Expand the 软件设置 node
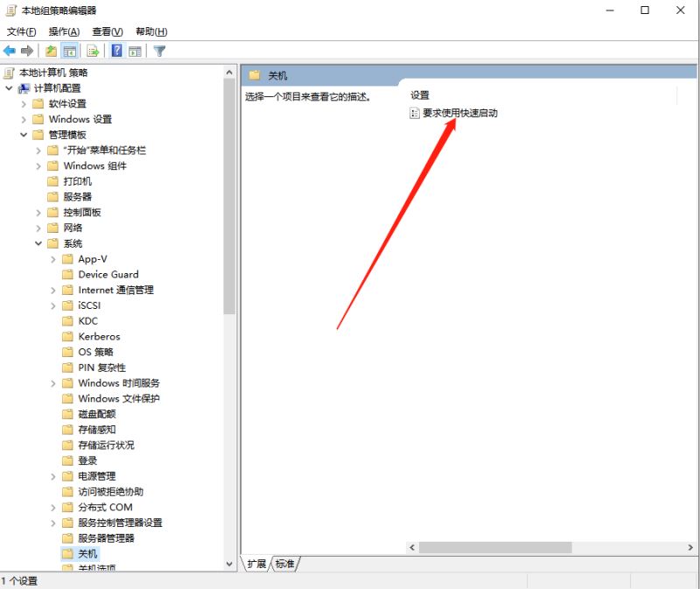Viewport: 700px width, 589px height. point(24,104)
